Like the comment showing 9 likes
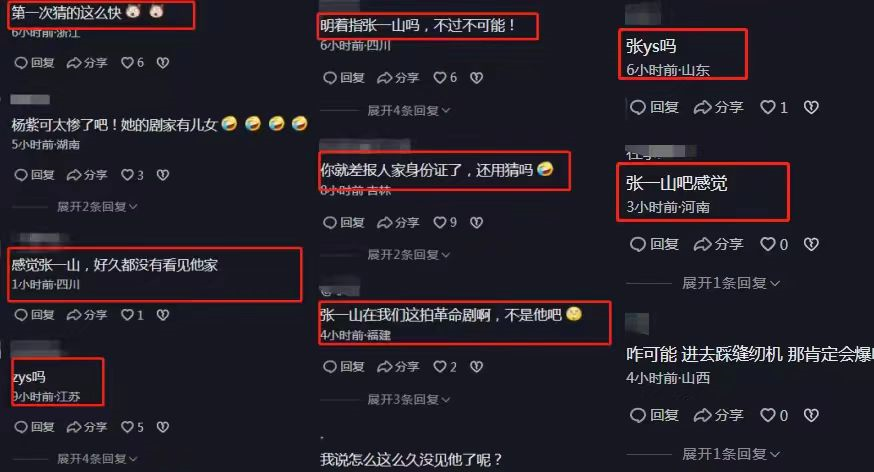 pyautogui.click(x=440, y=222)
